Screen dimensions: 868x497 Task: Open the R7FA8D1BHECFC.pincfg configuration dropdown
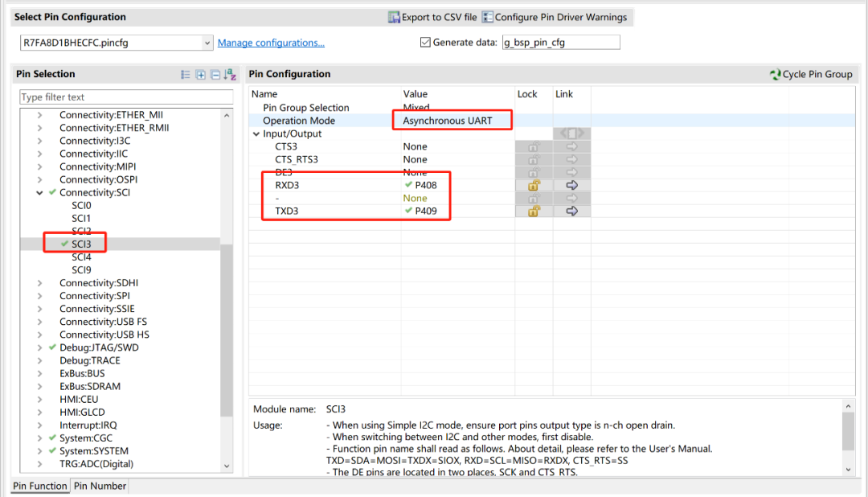point(207,43)
